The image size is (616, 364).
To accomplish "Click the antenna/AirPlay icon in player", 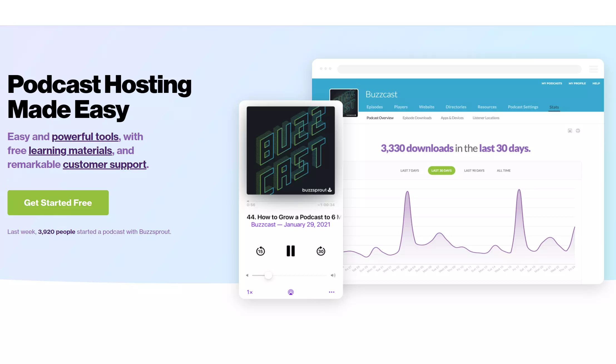I will [290, 292].
